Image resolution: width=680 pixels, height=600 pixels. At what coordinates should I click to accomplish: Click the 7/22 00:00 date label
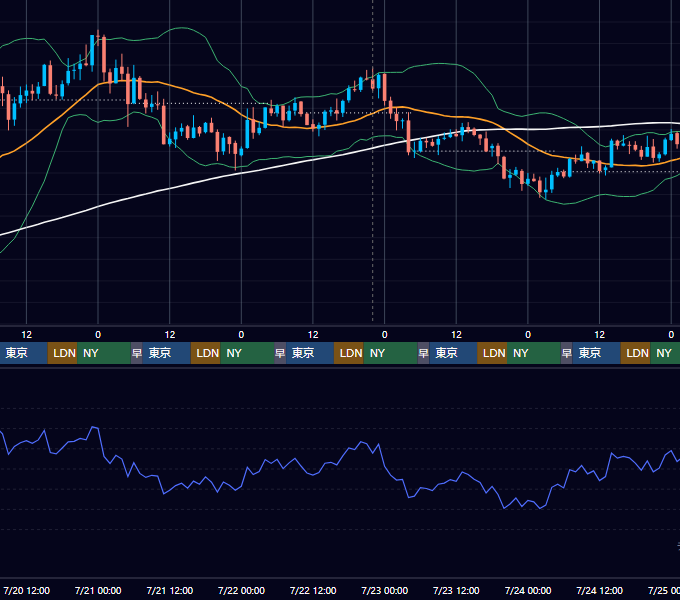[241, 590]
